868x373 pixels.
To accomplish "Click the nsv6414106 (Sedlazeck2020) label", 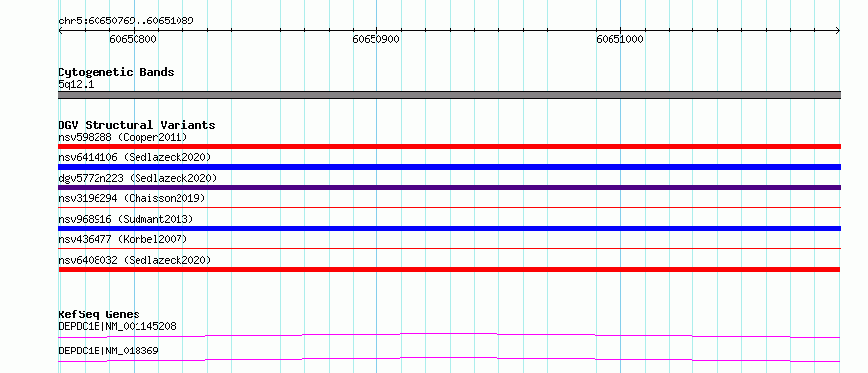I will (x=135, y=157).
